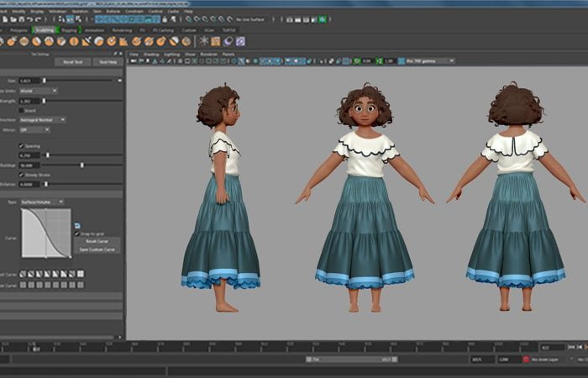Click the Tool Help button

click(x=108, y=62)
